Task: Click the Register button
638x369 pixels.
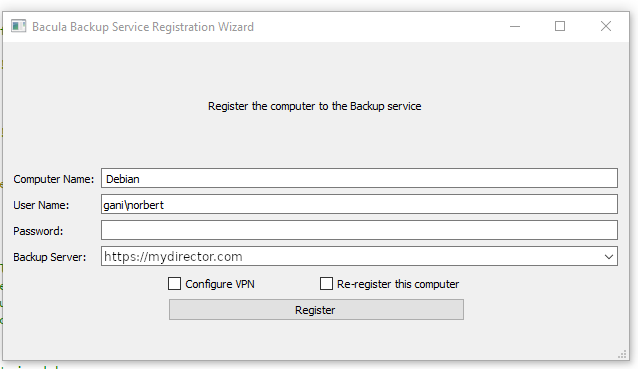Action: 316,310
